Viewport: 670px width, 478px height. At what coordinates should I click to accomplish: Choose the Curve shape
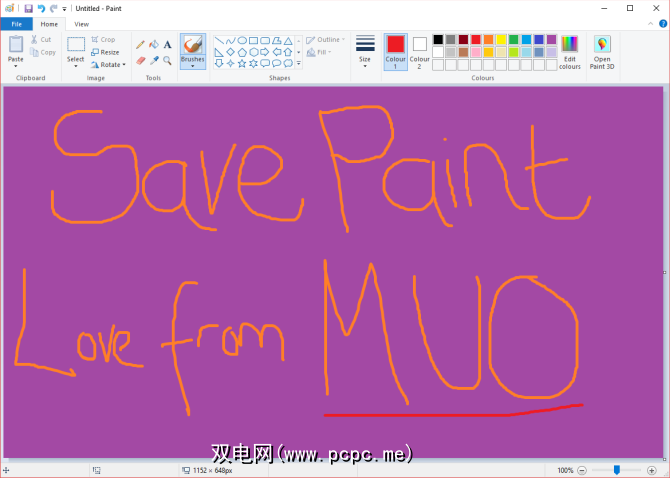[231, 41]
